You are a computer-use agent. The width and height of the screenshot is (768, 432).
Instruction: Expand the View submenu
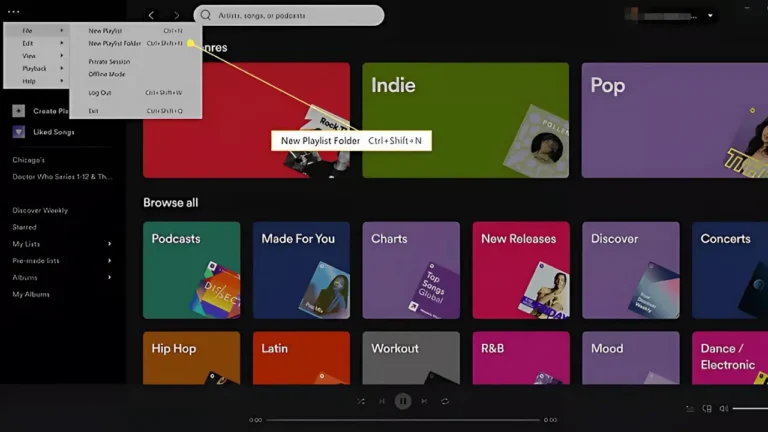pos(37,56)
